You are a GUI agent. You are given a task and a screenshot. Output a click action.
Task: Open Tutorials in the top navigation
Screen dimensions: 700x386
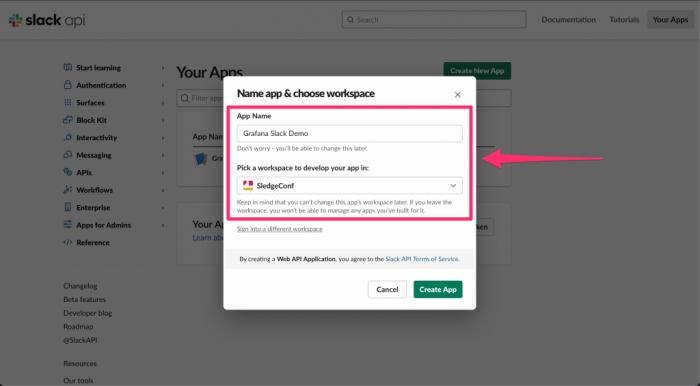point(624,20)
